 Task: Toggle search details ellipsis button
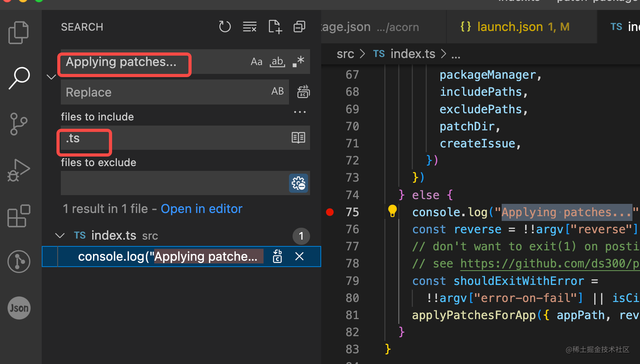click(x=300, y=112)
